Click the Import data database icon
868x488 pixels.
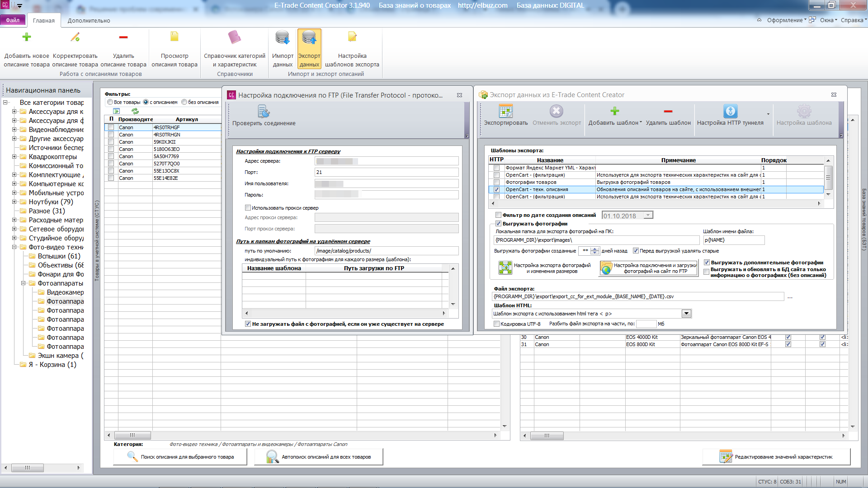[283, 37]
